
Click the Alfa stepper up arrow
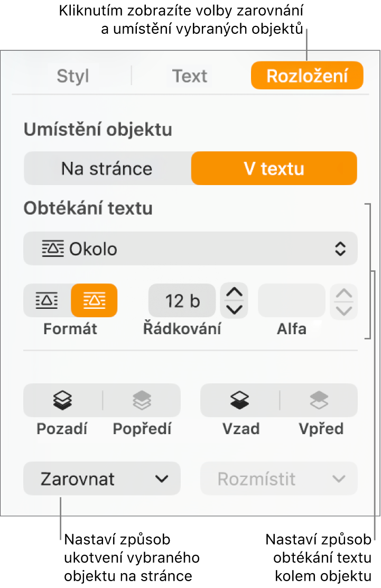(x=344, y=293)
